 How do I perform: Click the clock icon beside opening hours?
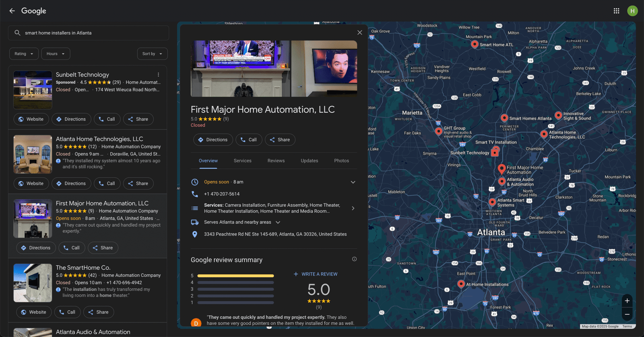point(195,182)
